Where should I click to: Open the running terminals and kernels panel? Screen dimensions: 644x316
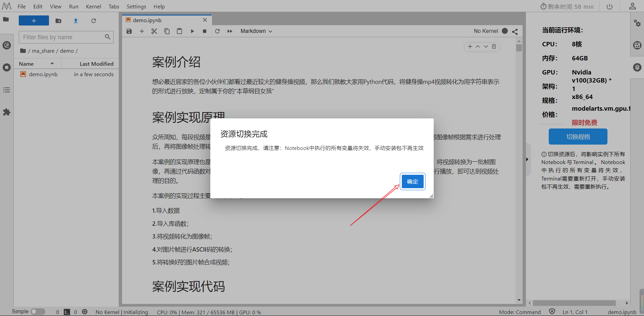coord(7,67)
